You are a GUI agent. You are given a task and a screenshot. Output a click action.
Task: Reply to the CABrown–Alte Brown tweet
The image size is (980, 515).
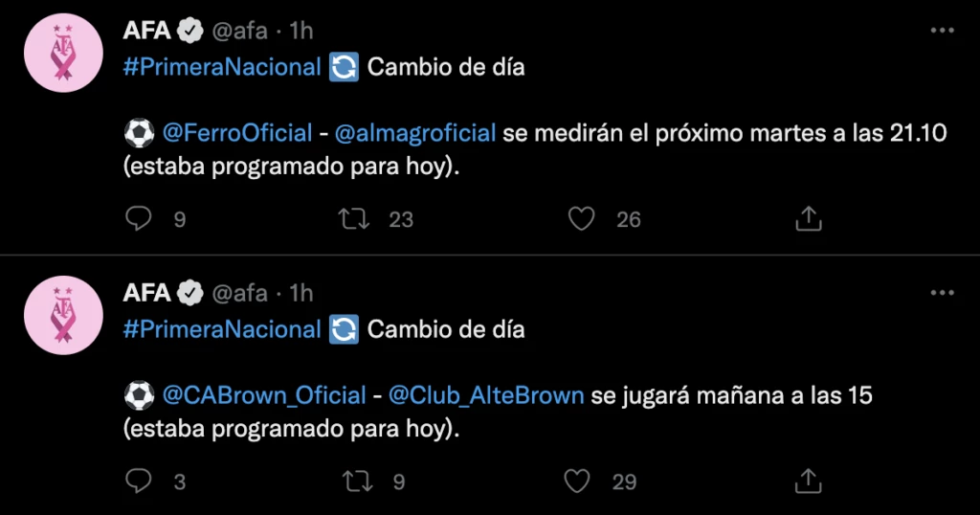(x=139, y=481)
